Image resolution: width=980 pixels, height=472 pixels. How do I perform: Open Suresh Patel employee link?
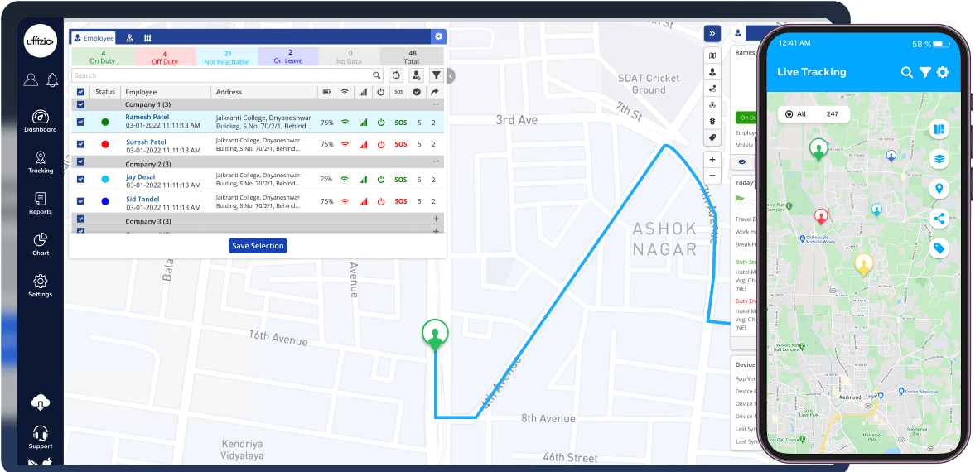[x=146, y=142]
